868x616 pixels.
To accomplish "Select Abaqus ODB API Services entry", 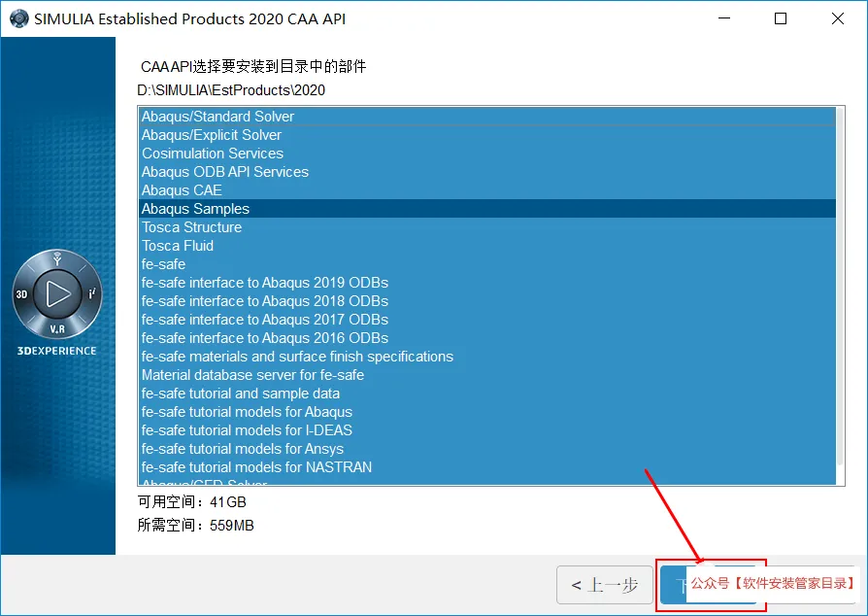I will point(487,172).
